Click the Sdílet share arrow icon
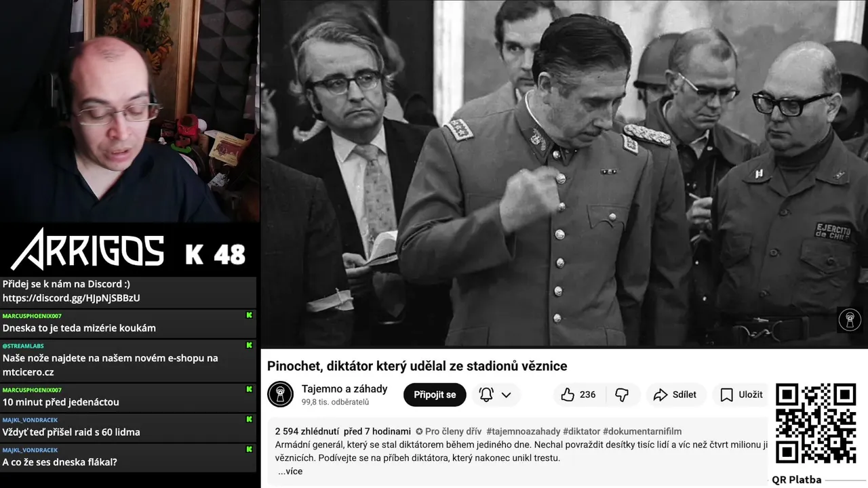Image resolution: width=868 pixels, height=488 pixels. point(660,394)
